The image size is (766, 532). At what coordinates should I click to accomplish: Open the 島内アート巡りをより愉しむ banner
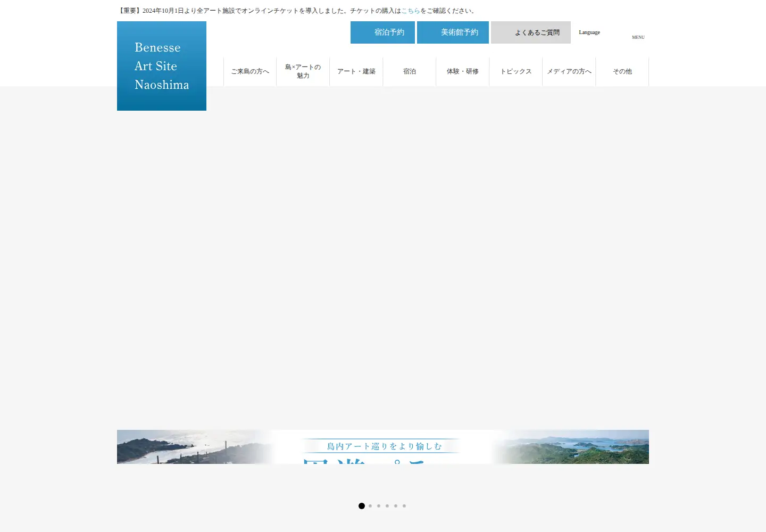pyautogui.click(x=383, y=447)
